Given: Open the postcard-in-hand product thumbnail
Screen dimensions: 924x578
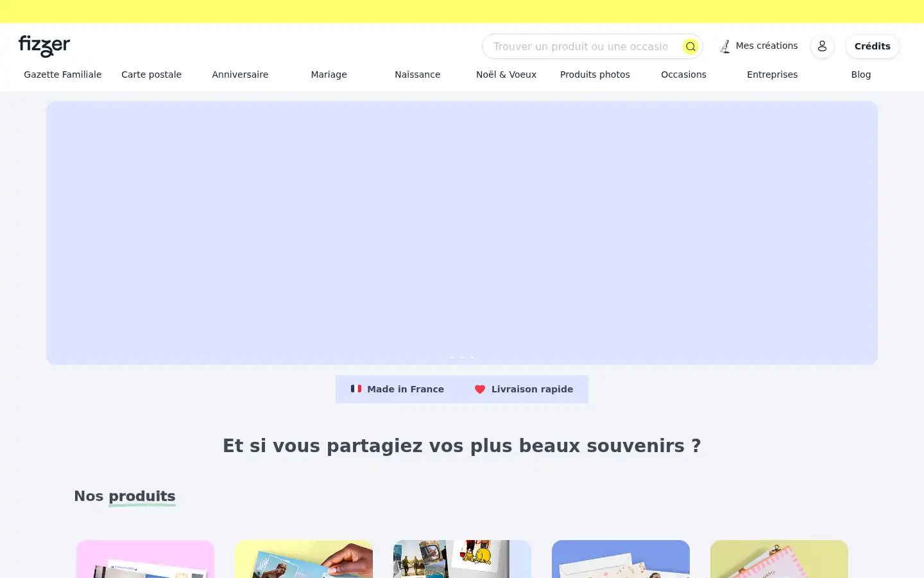Looking at the screenshot, I should (x=304, y=559).
